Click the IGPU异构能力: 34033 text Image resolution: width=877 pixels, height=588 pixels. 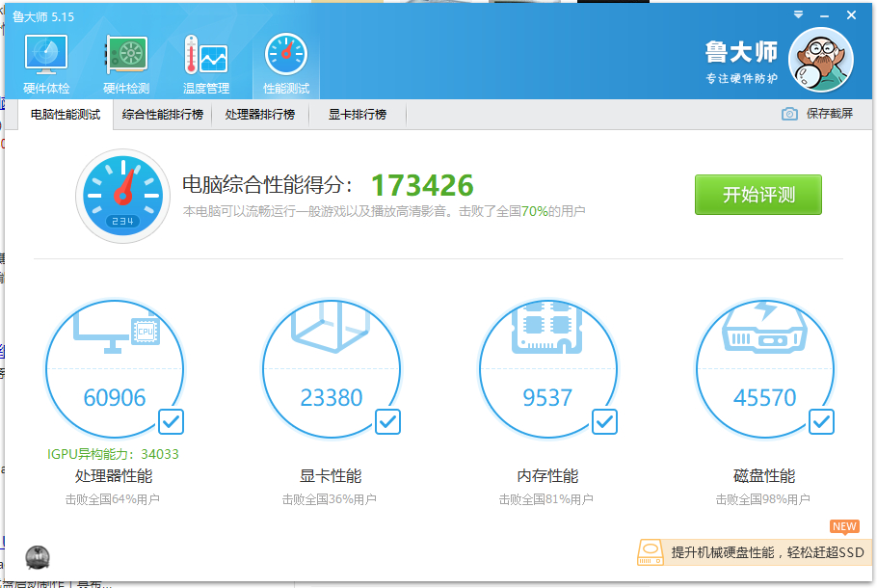113,454
